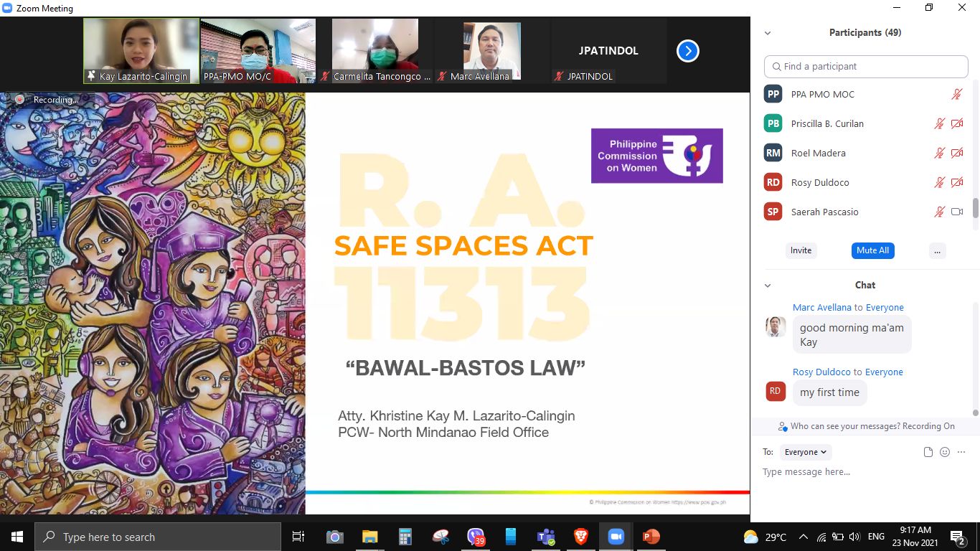980x551 pixels.
Task: Click Priscilla B. Curilan's muted microphone icon
Action: (939, 123)
